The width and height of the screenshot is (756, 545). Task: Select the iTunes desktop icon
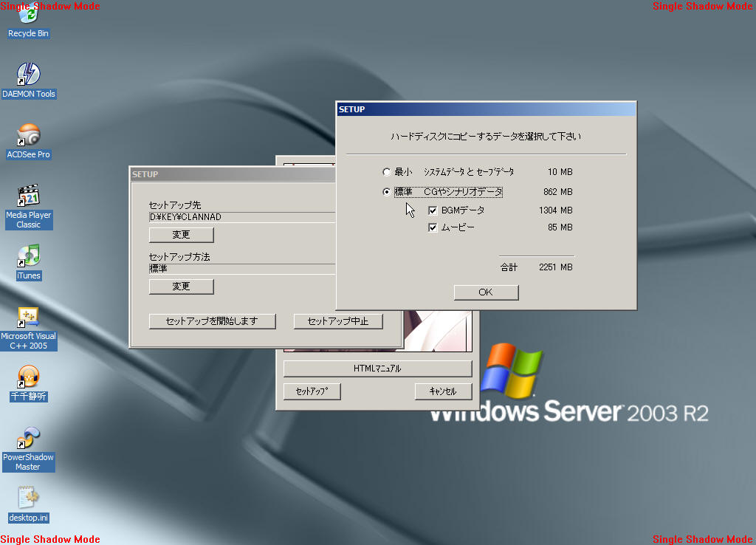click(29, 263)
